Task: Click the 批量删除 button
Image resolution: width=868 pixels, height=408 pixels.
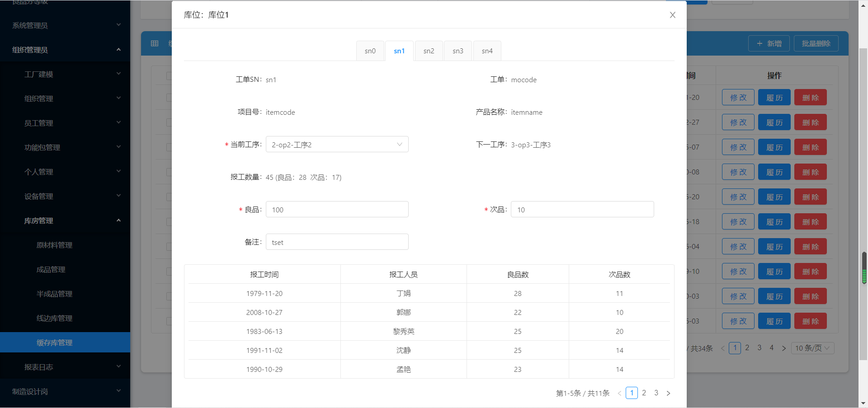Action: coord(816,43)
